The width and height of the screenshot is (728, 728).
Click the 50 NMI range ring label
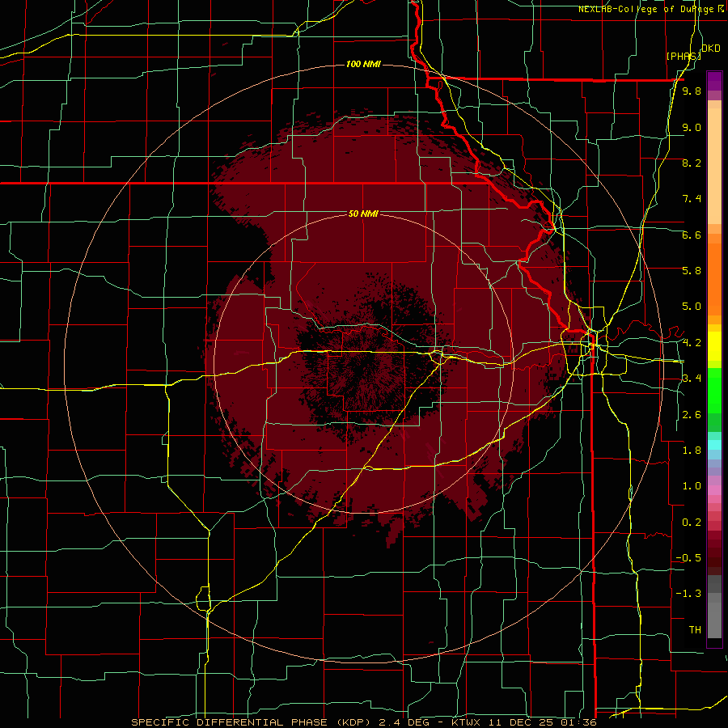[x=363, y=214]
